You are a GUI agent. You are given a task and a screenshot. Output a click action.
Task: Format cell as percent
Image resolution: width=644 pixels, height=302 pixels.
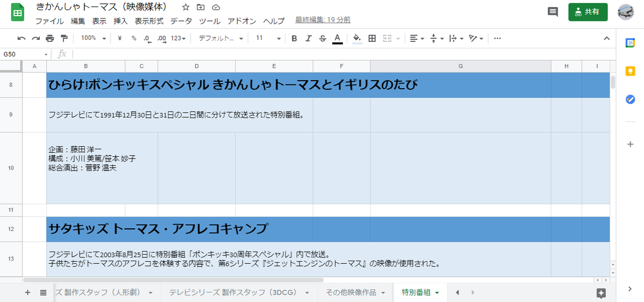134,38
